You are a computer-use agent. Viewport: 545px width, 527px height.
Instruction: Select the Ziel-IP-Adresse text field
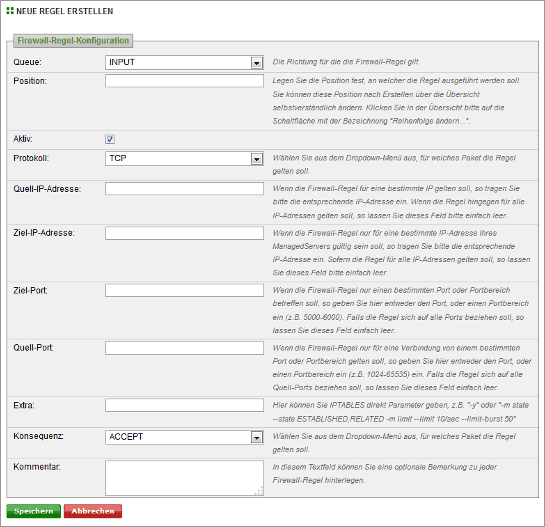click(x=184, y=233)
